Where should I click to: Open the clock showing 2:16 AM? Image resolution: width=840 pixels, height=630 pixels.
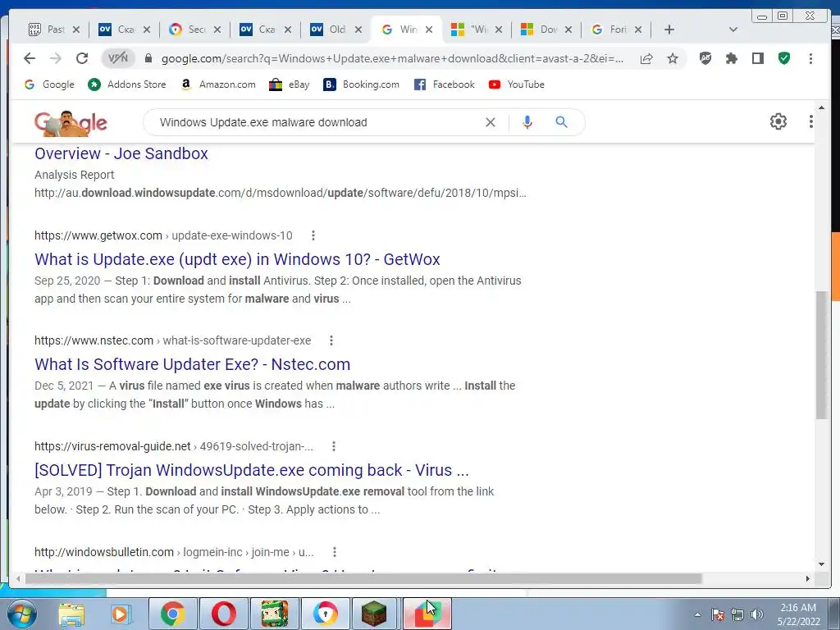(798, 614)
